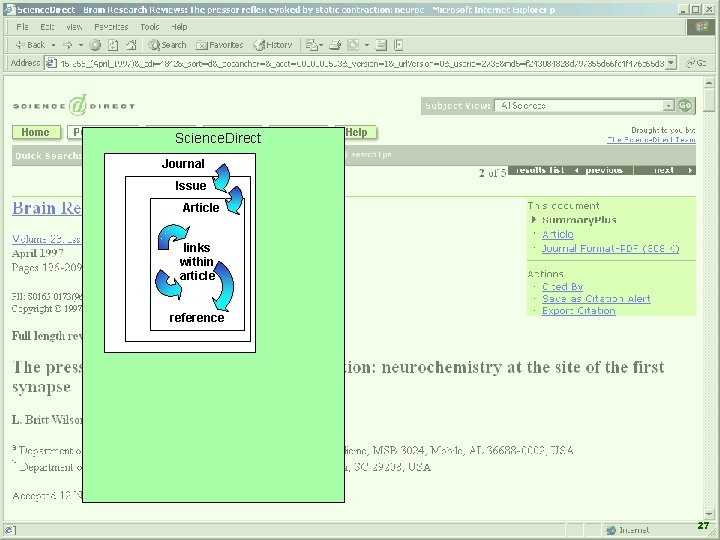This screenshot has width=720, height=540.
Task: Click the vertical scrollbar down arrow
Action: 709,515
